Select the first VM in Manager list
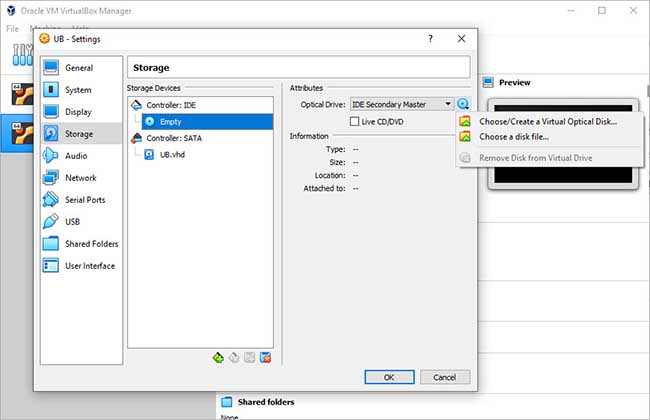This screenshot has height=420, width=650. pyautogui.click(x=21, y=95)
